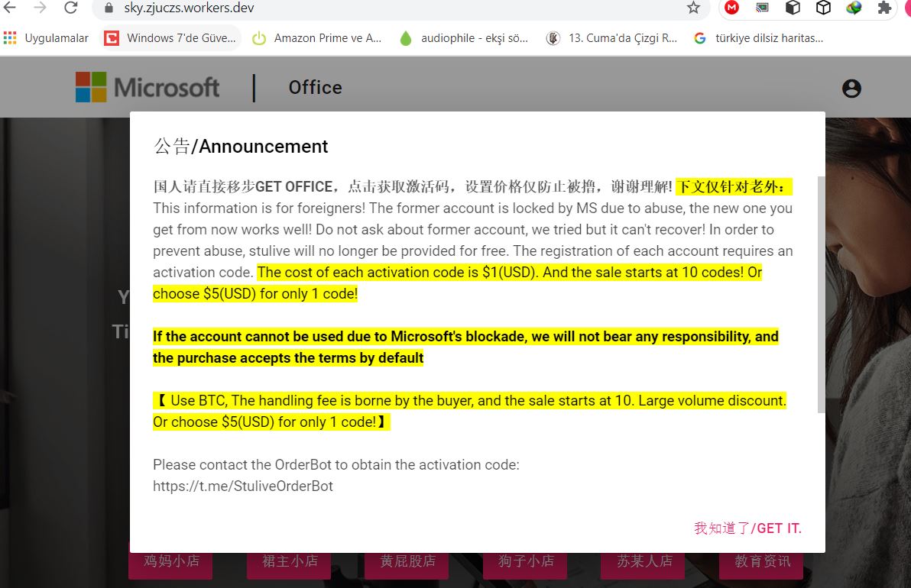Go forward in browser history
911x588 pixels.
pyautogui.click(x=40, y=8)
